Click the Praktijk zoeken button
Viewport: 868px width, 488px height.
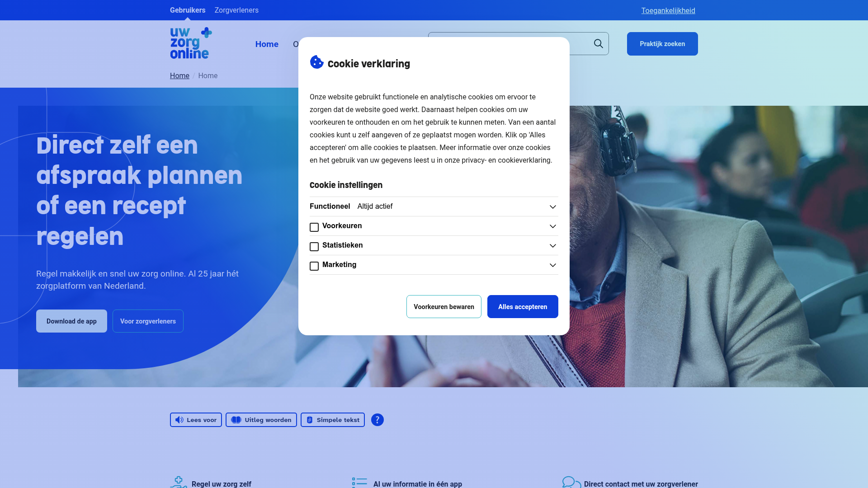[x=662, y=44]
